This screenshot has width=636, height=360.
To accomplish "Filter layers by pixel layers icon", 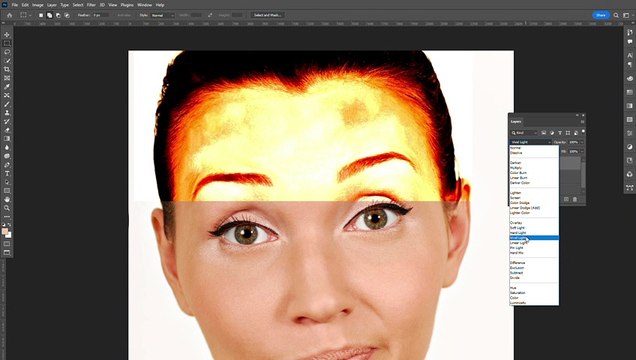I will coord(544,133).
